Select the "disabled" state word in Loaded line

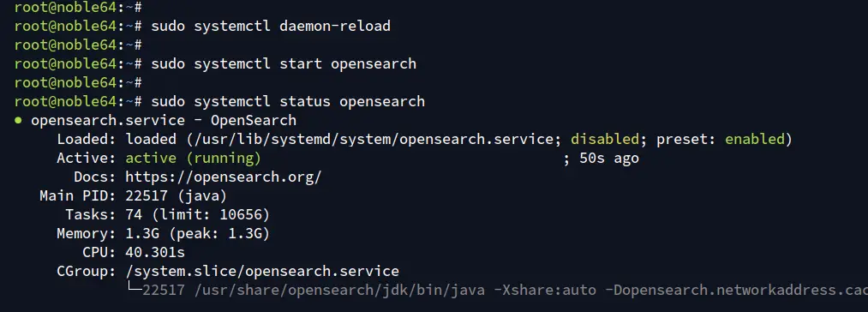[605, 139]
